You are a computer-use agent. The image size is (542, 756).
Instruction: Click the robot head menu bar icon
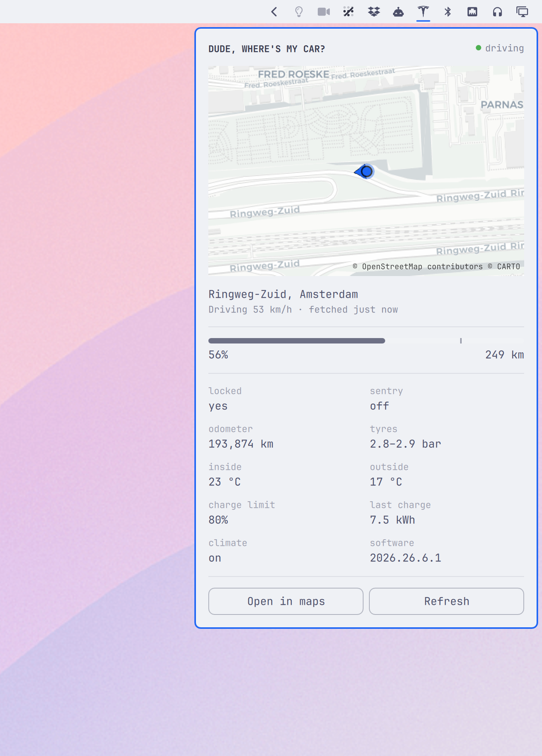398,12
